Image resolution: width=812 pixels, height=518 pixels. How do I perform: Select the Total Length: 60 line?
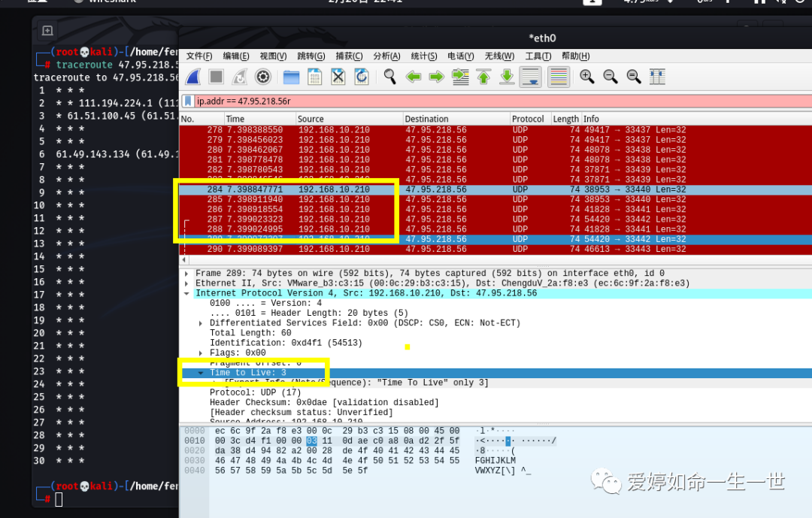click(250, 333)
